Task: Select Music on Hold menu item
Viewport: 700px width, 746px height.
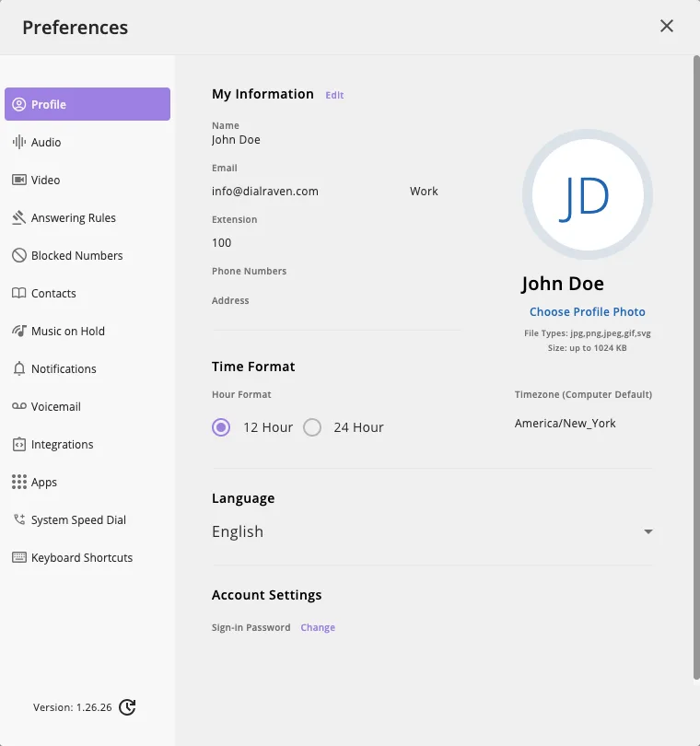Action: (67, 331)
